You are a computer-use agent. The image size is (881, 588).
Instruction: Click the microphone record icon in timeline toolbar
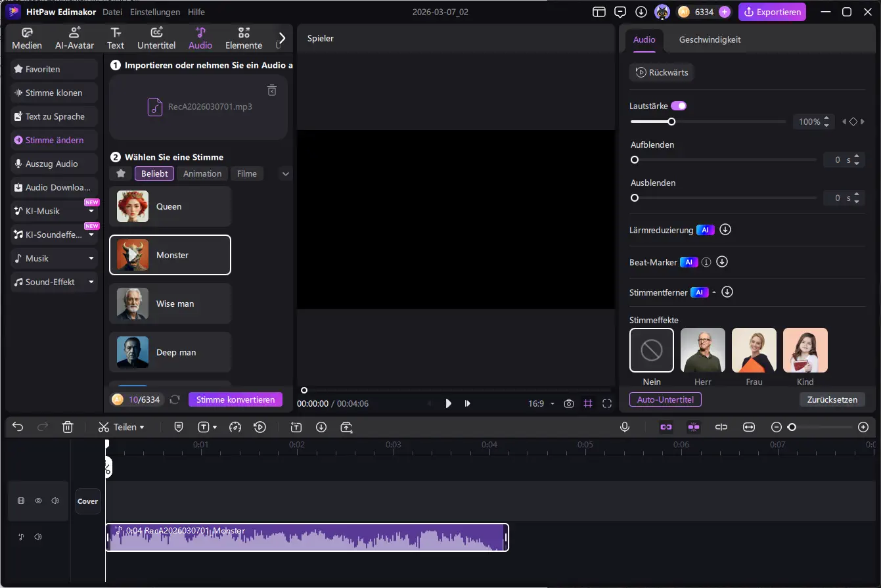click(625, 427)
